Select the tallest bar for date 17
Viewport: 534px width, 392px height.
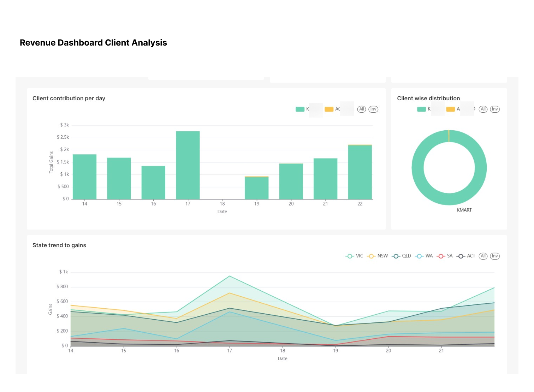coord(188,165)
